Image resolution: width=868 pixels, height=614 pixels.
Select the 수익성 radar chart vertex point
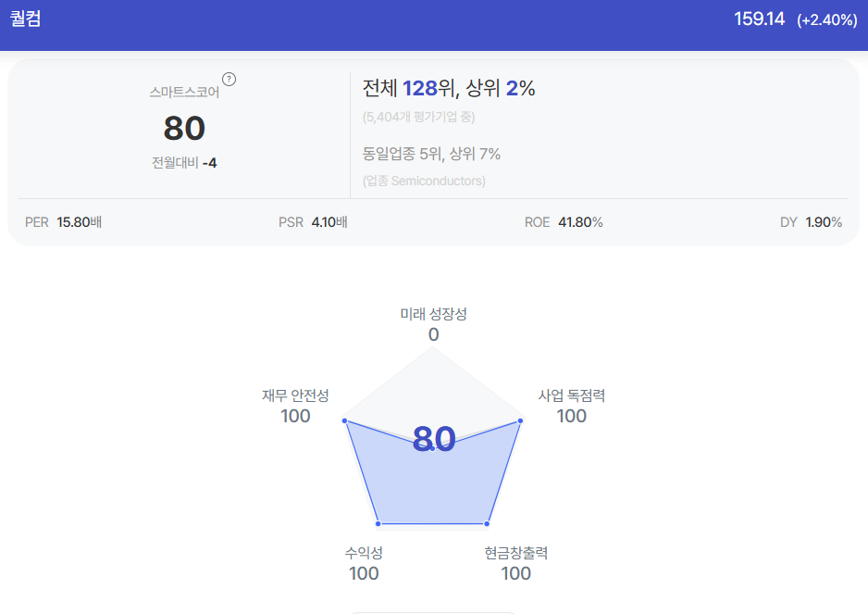[378, 523]
